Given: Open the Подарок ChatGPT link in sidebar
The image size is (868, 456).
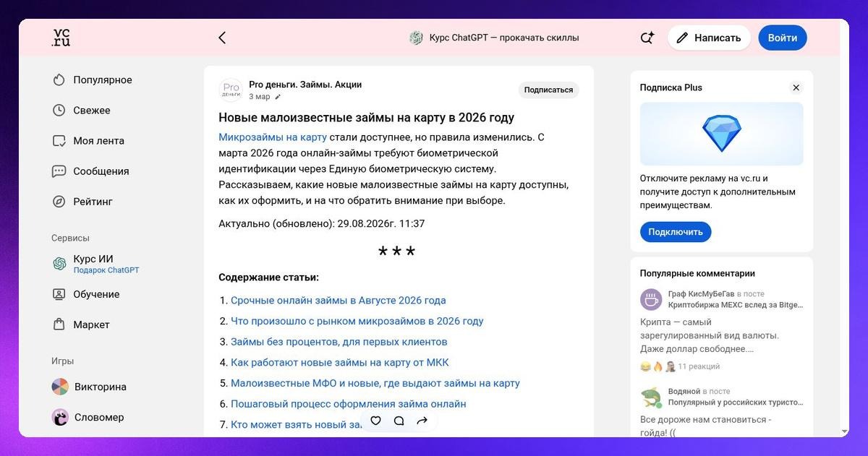Looking at the screenshot, I should [106, 270].
